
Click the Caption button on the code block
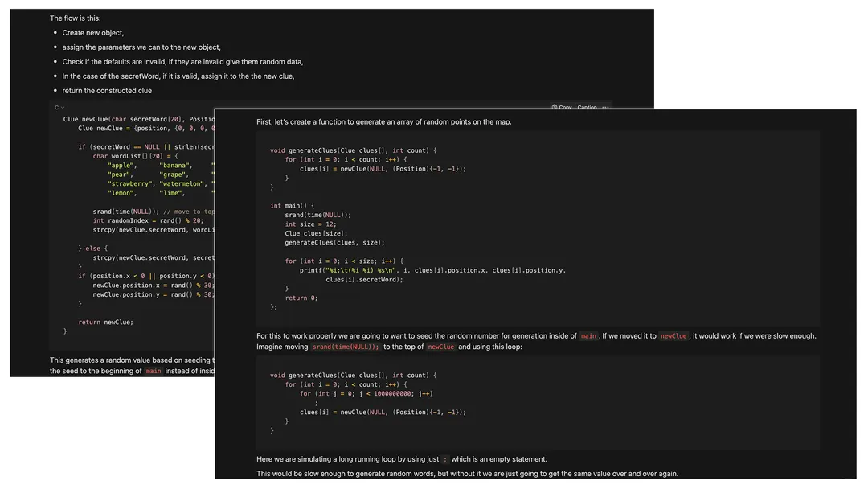[587, 108]
